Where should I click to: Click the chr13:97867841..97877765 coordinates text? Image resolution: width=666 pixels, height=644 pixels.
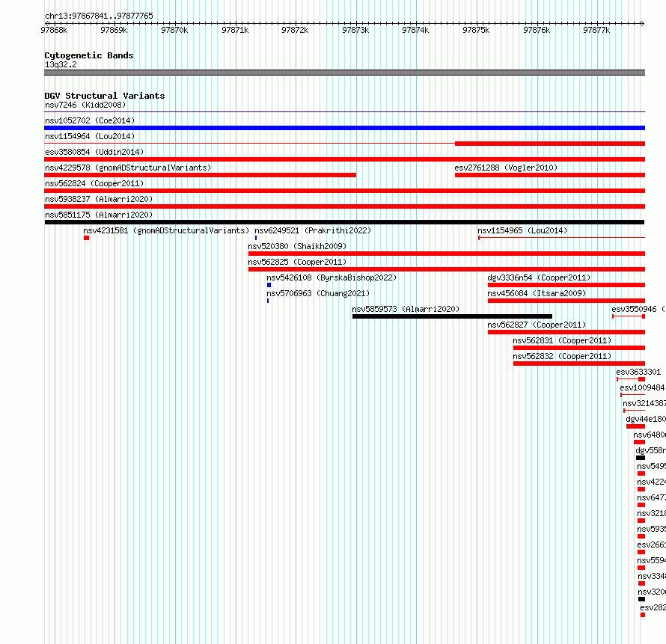99,16
